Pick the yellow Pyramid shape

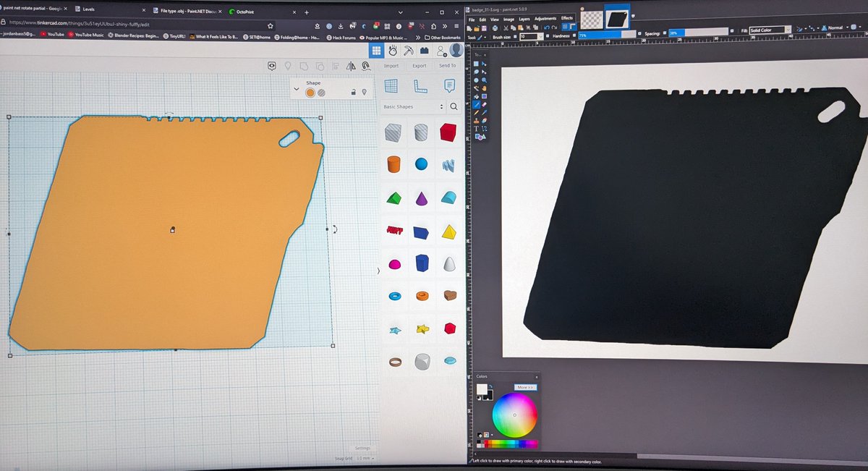pos(448,232)
